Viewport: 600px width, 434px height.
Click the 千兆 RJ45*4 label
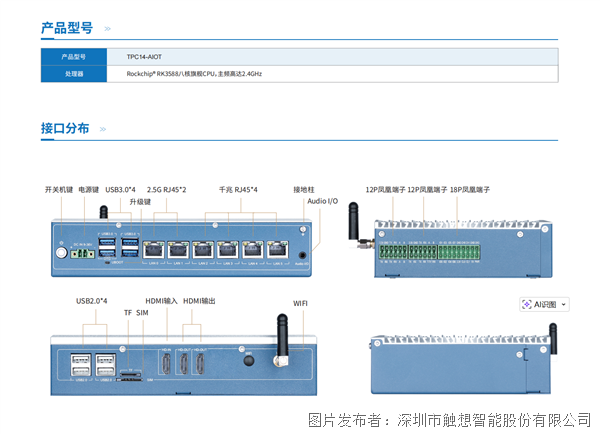(238, 189)
